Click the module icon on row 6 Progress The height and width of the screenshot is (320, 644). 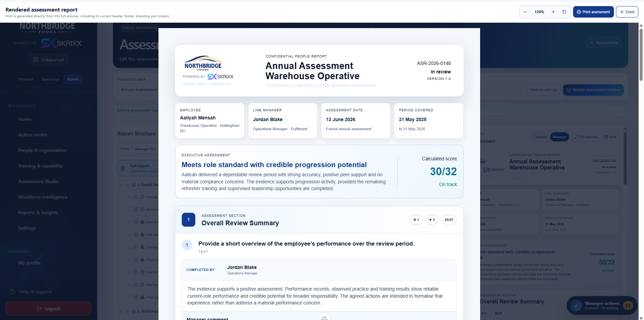tap(142, 260)
